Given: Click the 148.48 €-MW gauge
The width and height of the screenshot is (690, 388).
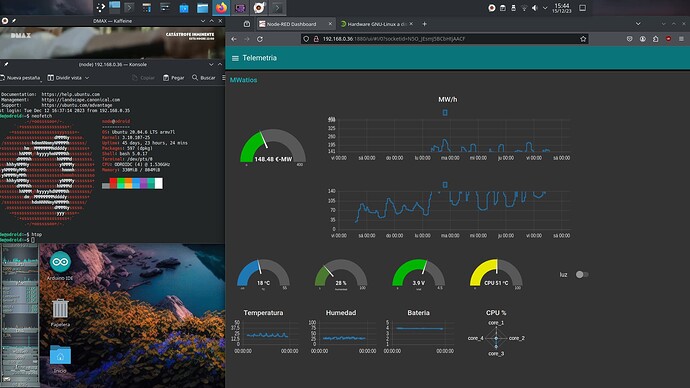Looking at the screenshot, I should click(x=272, y=147).
